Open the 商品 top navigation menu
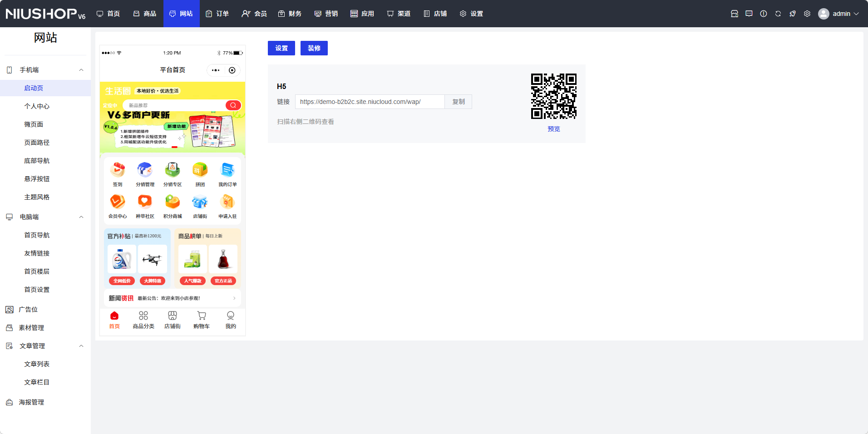Screen dimensions: 868x434 click(x=145, y=14)
